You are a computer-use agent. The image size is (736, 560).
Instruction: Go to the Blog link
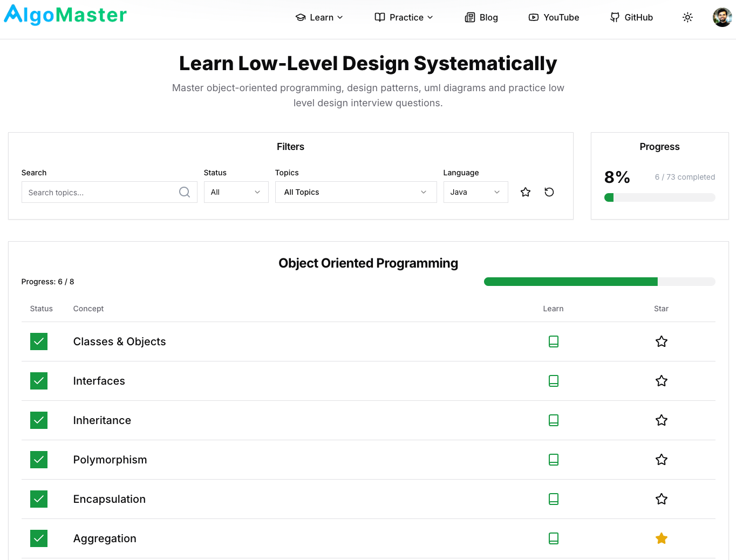[481, 17]
